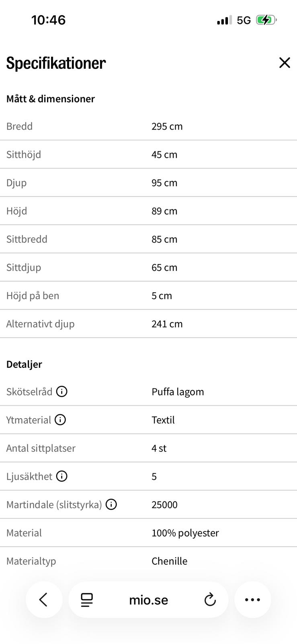Open the reader/page menu icon in address bar
The image size is (297, 644).
87,600
